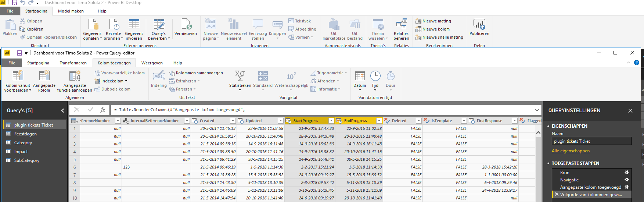Click Query's bewerken in Power BI Desktop
644x202 pixels.
click(x=159, y=29)
